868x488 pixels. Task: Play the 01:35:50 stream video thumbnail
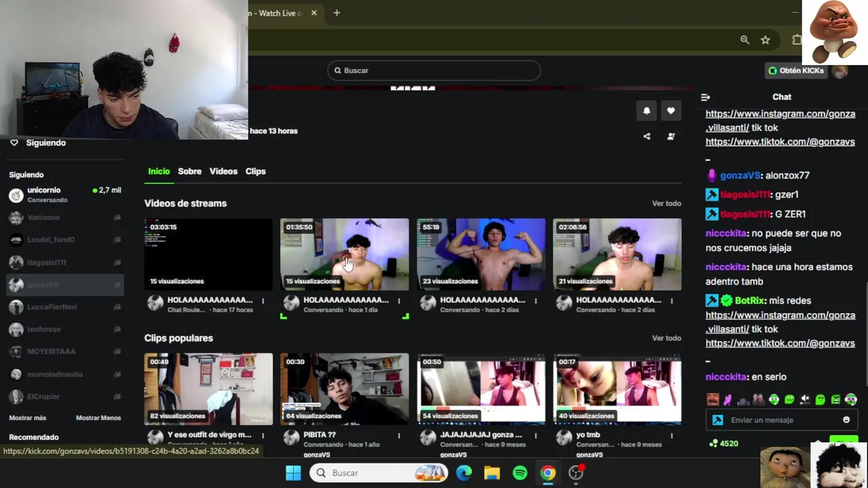click(344, 254)
